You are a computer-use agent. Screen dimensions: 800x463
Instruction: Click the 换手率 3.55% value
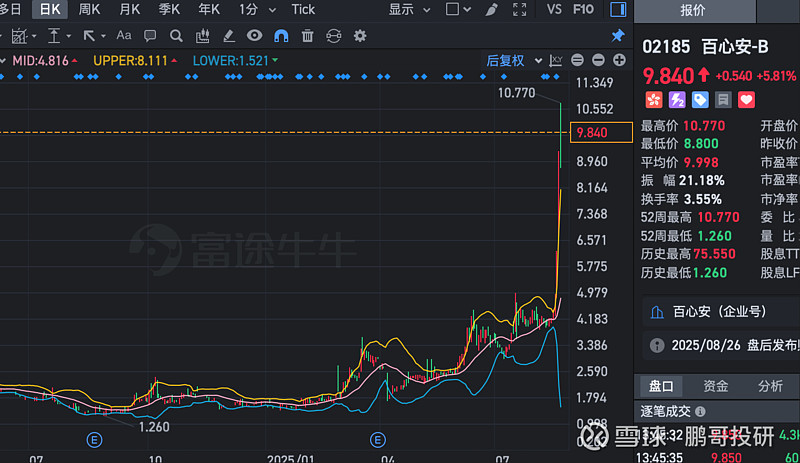coord(703,199)
